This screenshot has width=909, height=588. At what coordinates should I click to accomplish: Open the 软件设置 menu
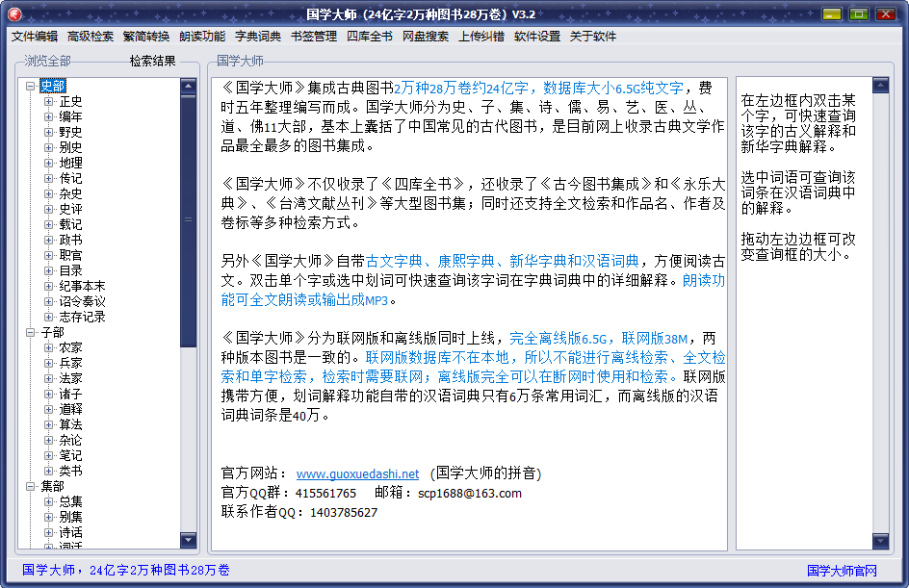(537, 37)
